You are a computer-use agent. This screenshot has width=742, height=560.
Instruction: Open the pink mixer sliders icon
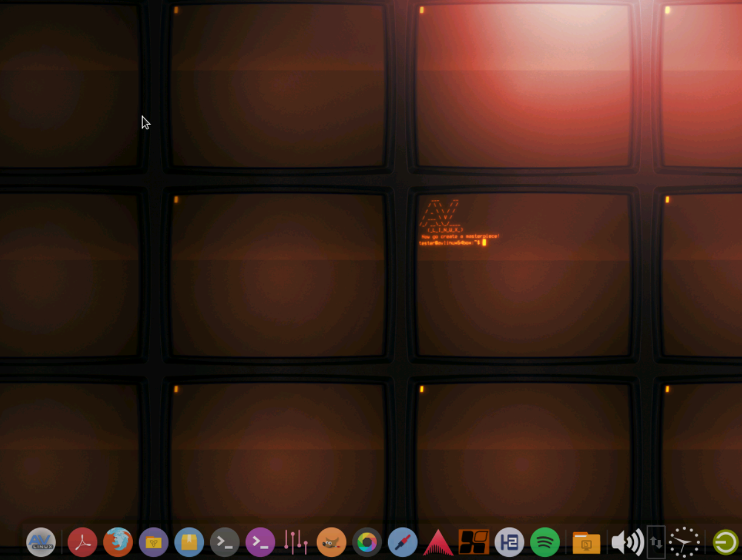pos(296,542)
